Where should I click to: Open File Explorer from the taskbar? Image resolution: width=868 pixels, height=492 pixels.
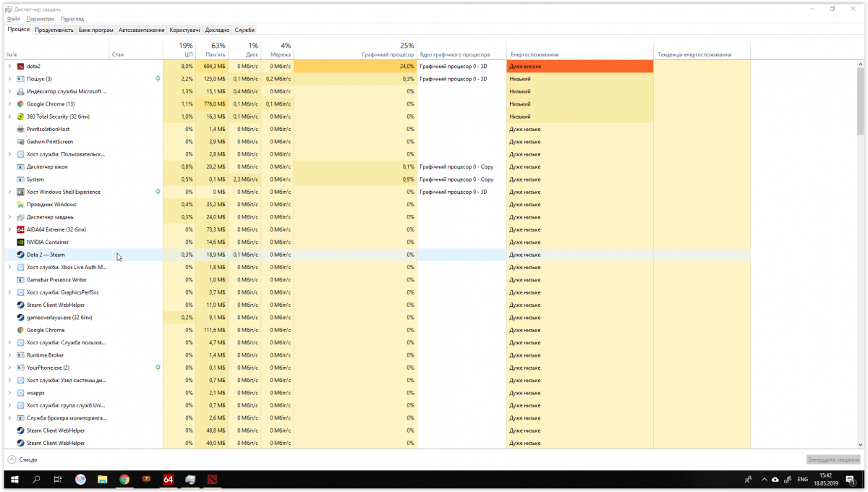[x=103, y=479]
